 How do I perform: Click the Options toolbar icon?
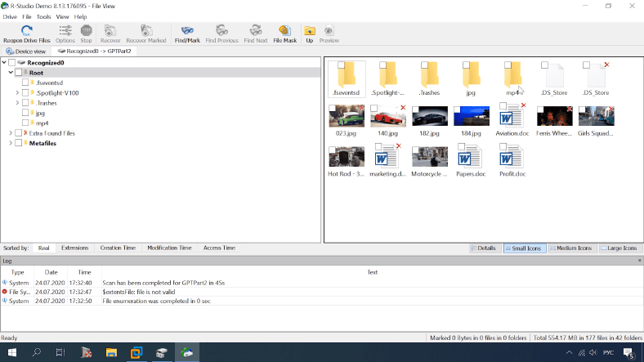[x=65, y=34]
